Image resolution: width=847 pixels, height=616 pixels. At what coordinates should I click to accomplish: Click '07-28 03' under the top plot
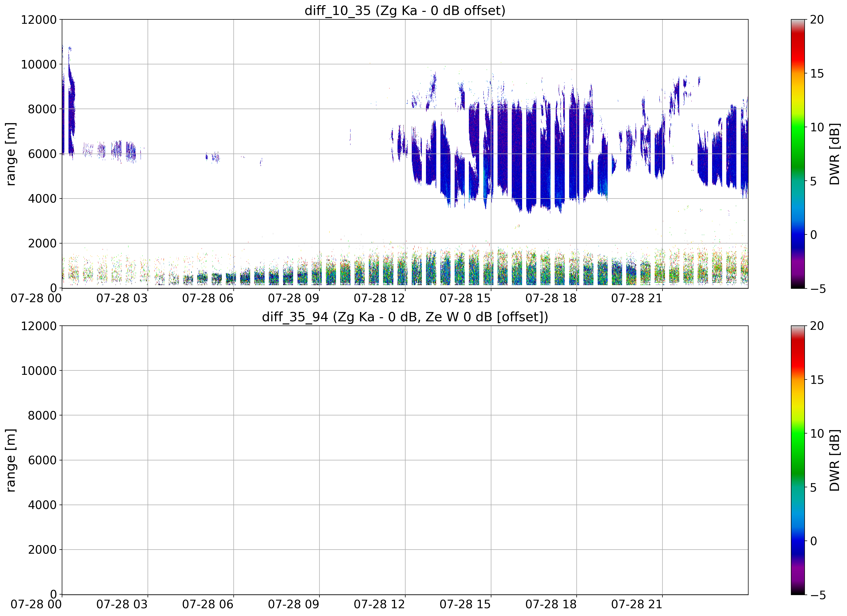point(122,298)
